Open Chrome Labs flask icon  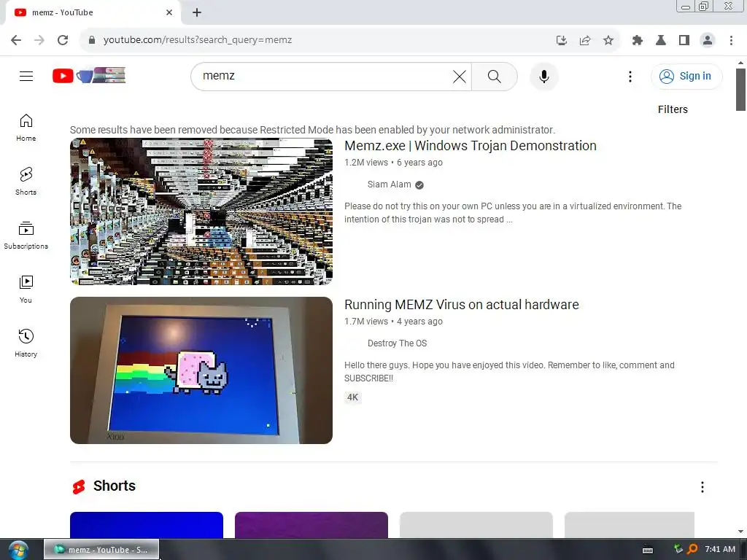click(x=661, y=41)
